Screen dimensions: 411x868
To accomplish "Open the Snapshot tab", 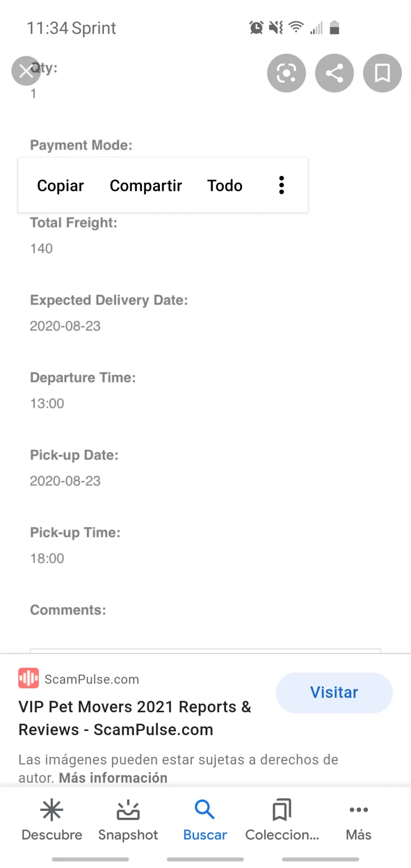I will tap(128, 820).
